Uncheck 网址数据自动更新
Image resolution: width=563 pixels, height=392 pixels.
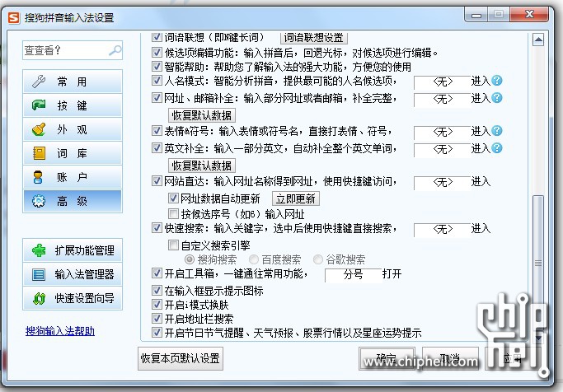coord(173,198)
